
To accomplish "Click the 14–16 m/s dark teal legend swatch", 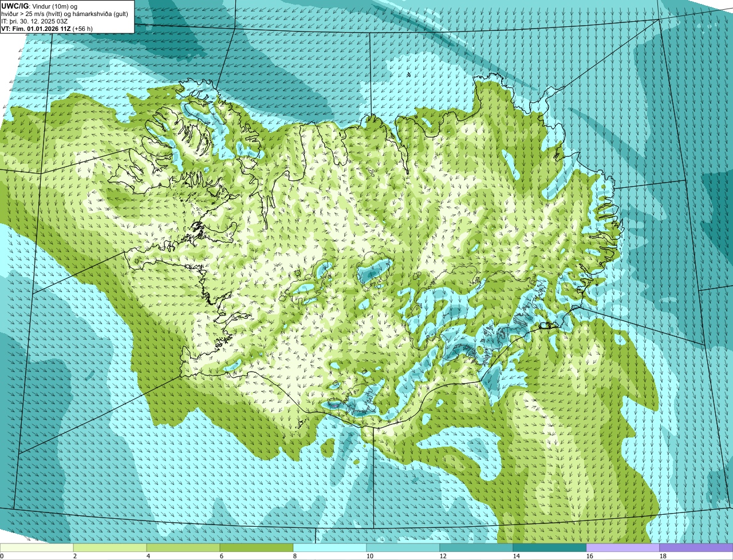I will coord(550,547).
